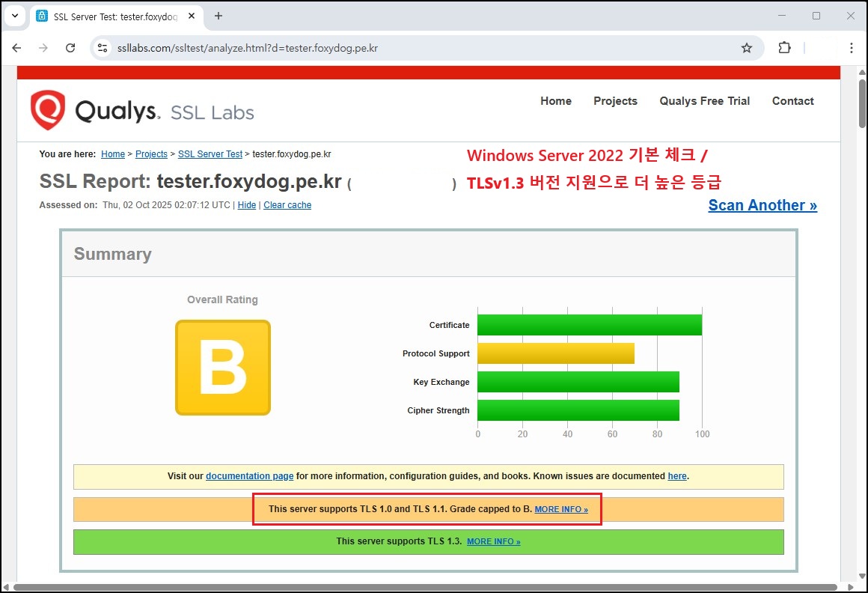Click the 'tester.foxydog.pe.kr' report title

click(249, 181)
